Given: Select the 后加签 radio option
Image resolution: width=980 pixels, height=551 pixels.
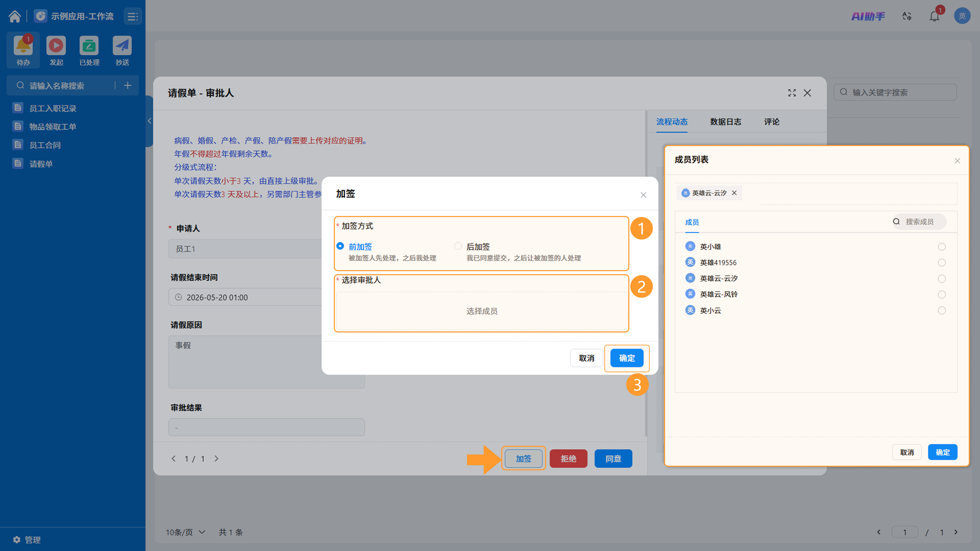Looking at the screenshot, I should pyautogui.click(x=458, y=246).
